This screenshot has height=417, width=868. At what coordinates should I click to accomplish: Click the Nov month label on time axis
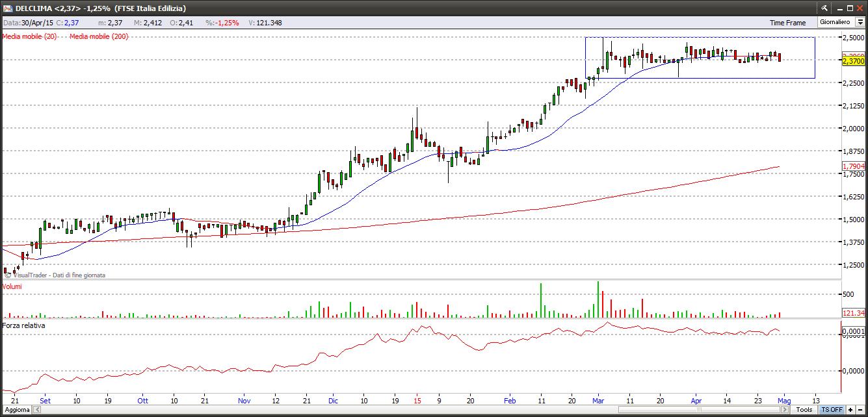pos(244,401)
